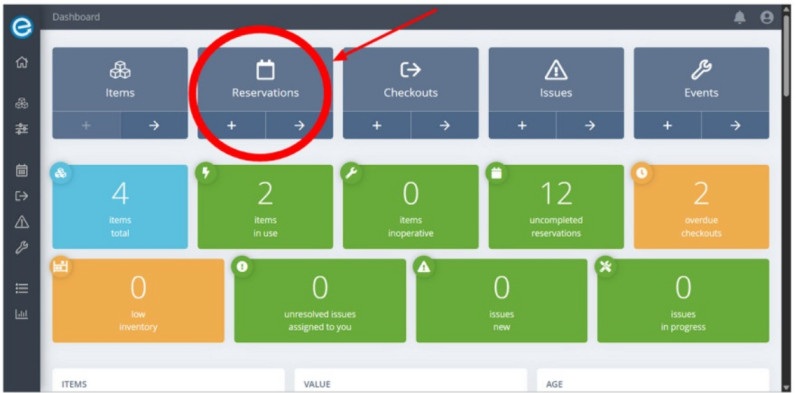Open the 0 issues in progress tile
Screen dimensions: 799x393
683,301
